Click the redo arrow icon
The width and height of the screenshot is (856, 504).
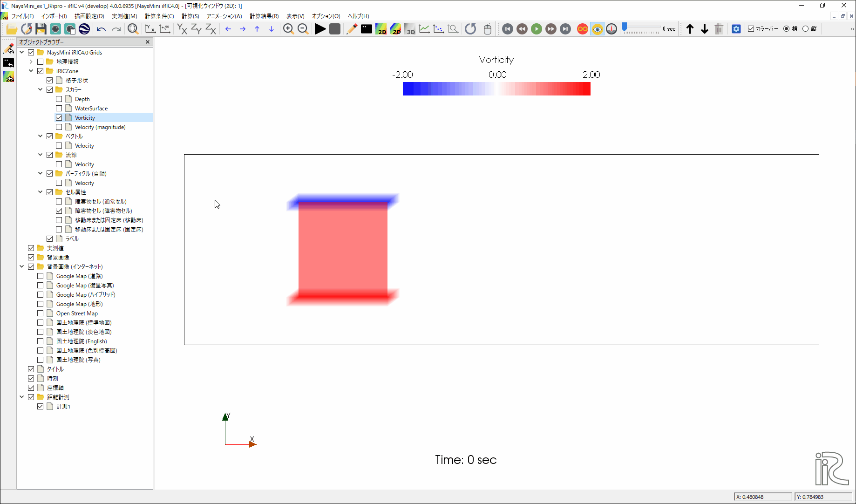[x=116, y=29]
